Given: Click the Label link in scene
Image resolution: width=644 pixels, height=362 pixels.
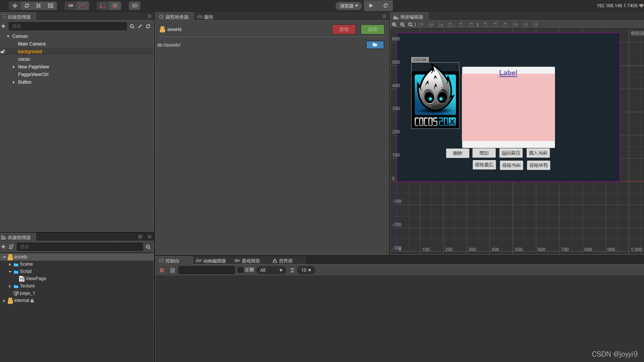Looking at the screenshot, I should (508, 73).
